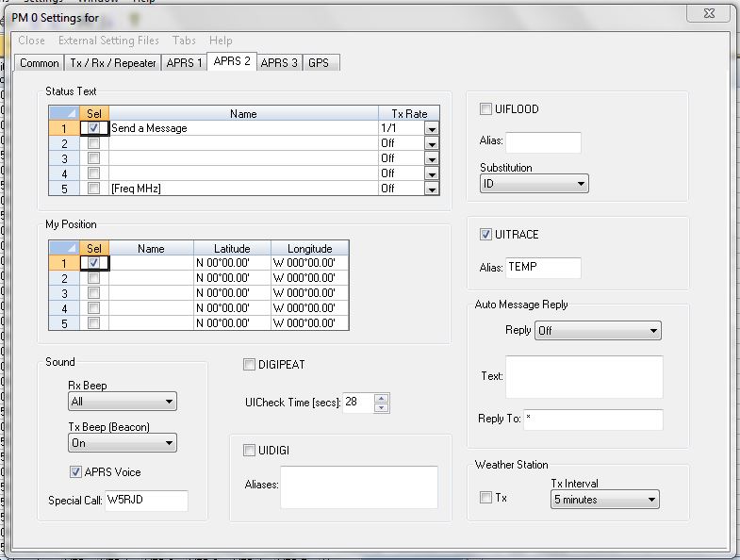Screen dimensions: 740x560
Task: Click the UITRACE Alias field containing TEMP
Action: [x=543, y=268]
